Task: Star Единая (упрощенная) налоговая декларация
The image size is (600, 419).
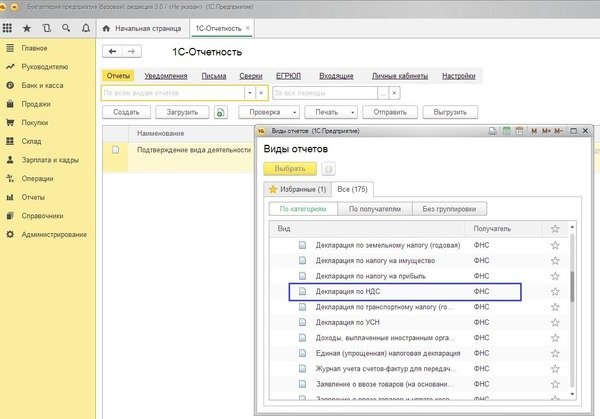Action: [x=555, y=353]
